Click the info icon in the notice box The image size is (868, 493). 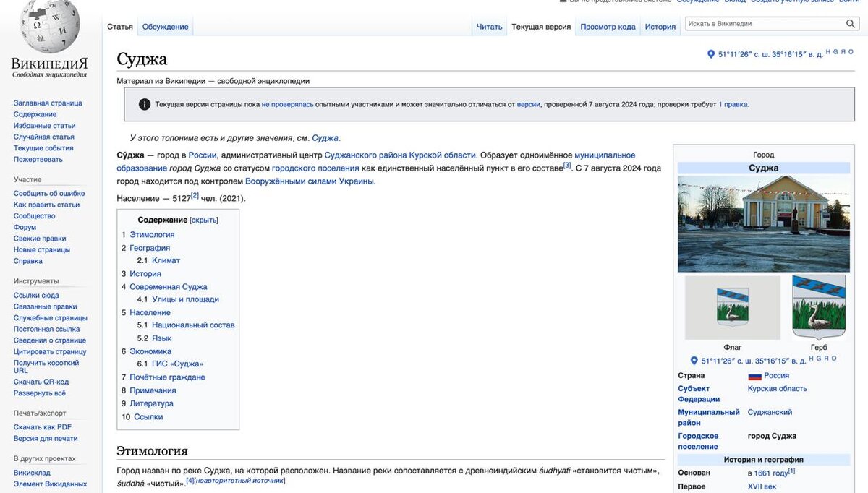click(x=145, y=104)
